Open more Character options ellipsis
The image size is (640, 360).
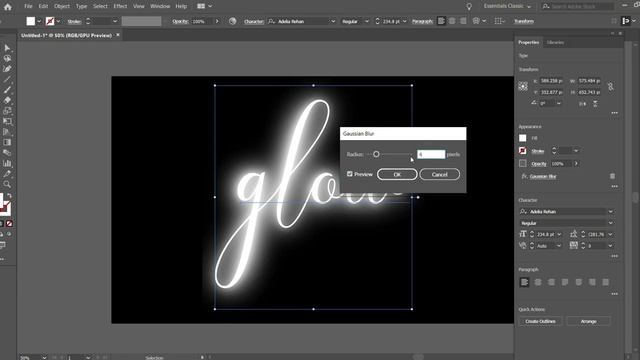614,256
